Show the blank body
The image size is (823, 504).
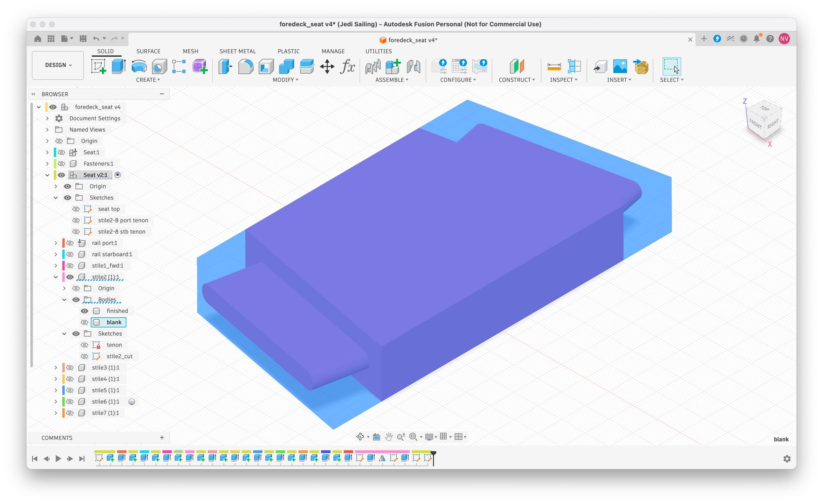[x=84, y=323]
